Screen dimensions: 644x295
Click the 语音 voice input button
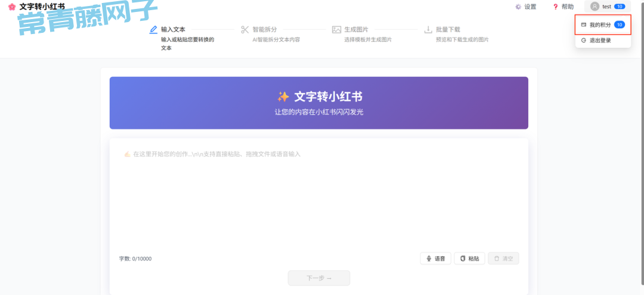[435, 259]
